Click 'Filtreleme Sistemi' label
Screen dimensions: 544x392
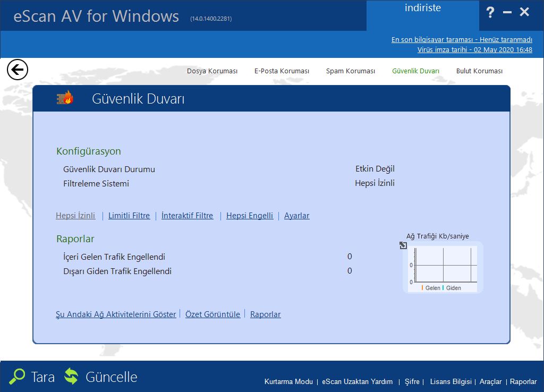[x=96, y=183]
